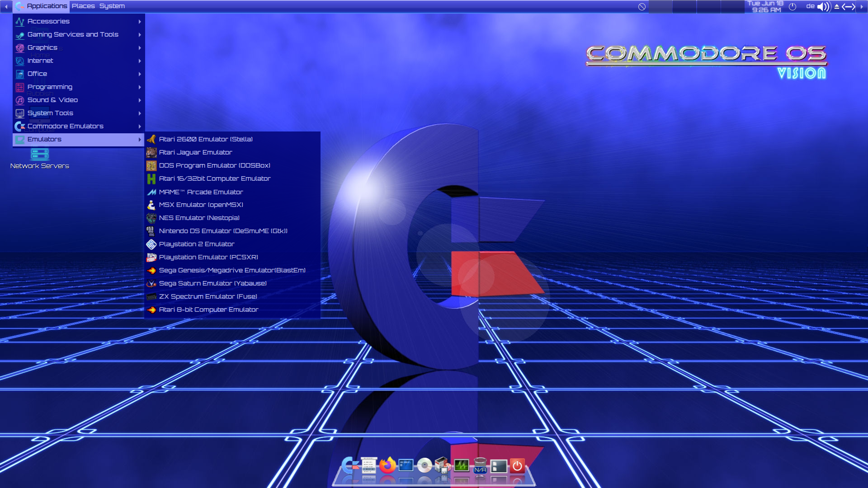Open the system monitor dock icon

[x=461, y=465]
